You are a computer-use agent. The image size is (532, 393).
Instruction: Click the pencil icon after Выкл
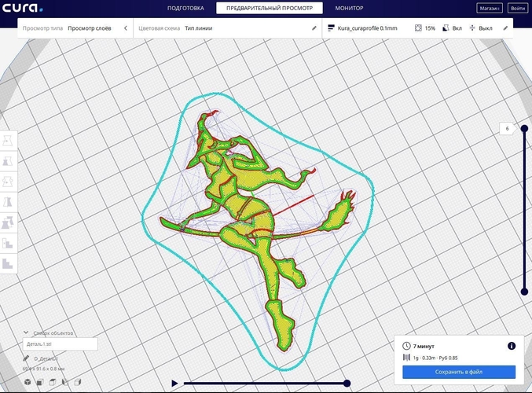tap(505, 28)
